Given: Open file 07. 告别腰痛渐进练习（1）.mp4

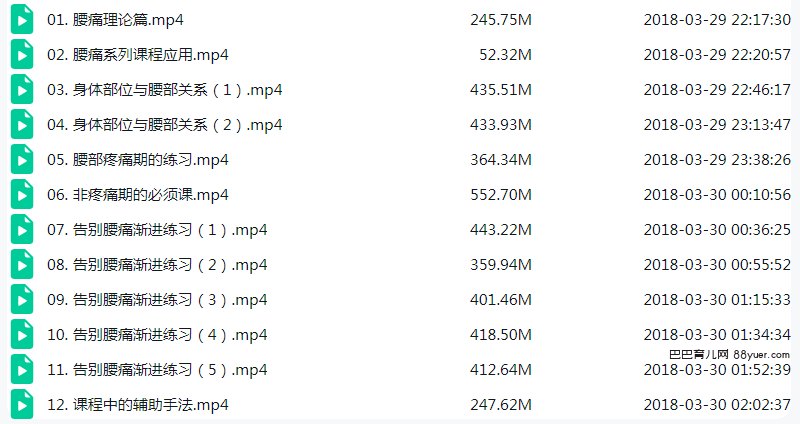Looking at the screenshot, I should click(157, 230).
